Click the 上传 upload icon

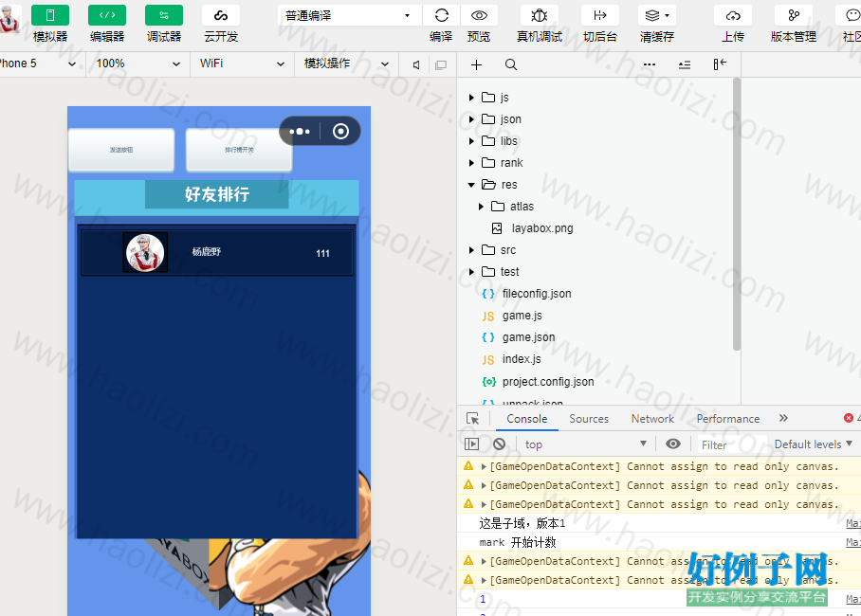733,15
